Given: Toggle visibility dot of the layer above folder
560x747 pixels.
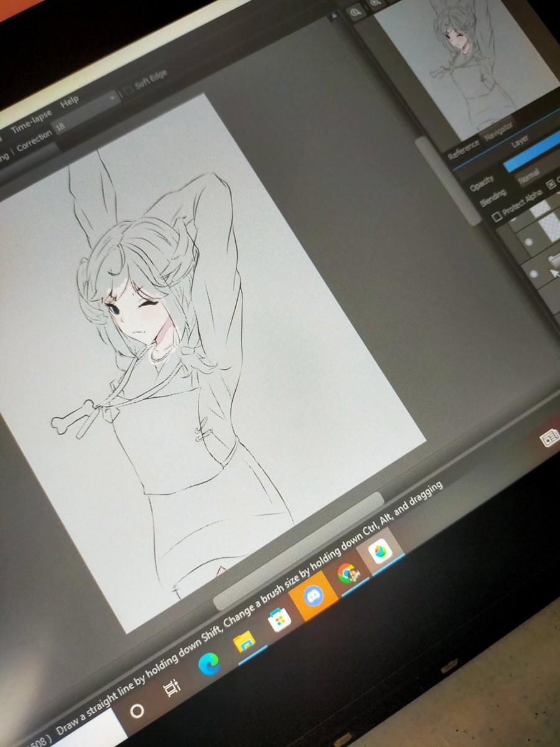Looking at the screenshot, I should (x=529, y=241).
